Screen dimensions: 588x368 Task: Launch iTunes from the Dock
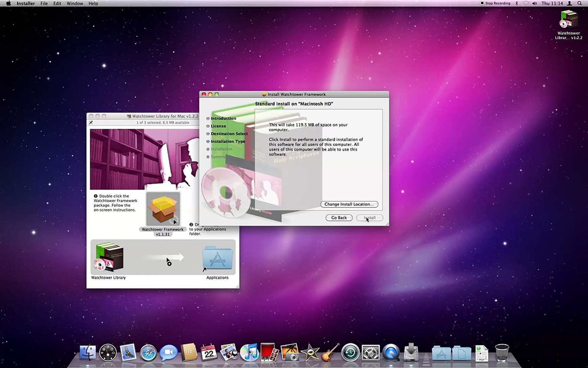click(x=249, y=353)
